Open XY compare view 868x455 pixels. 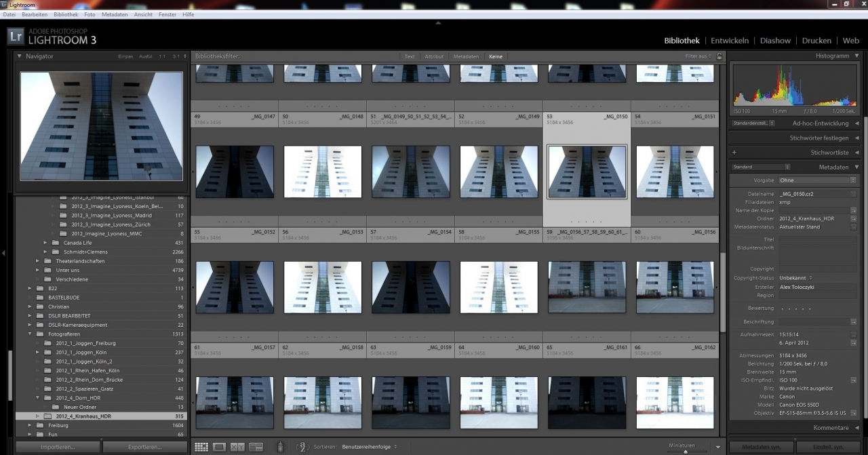point(237,447)
